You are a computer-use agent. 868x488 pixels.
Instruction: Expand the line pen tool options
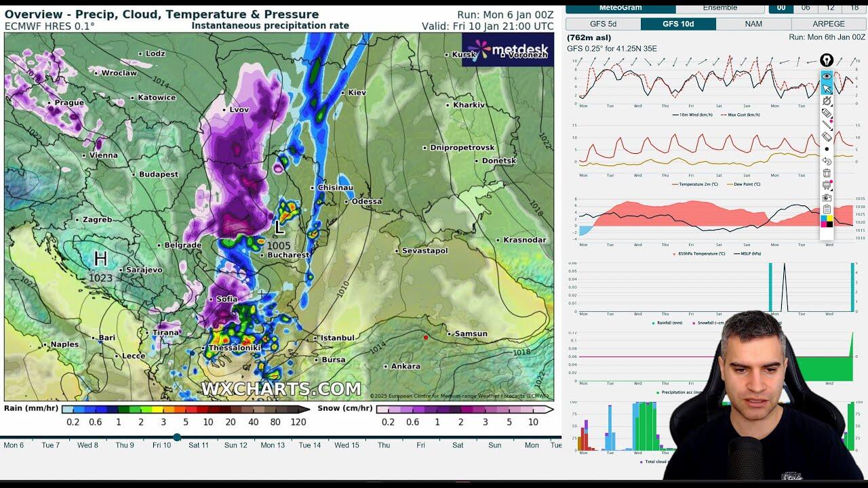(x=827, y=125)
